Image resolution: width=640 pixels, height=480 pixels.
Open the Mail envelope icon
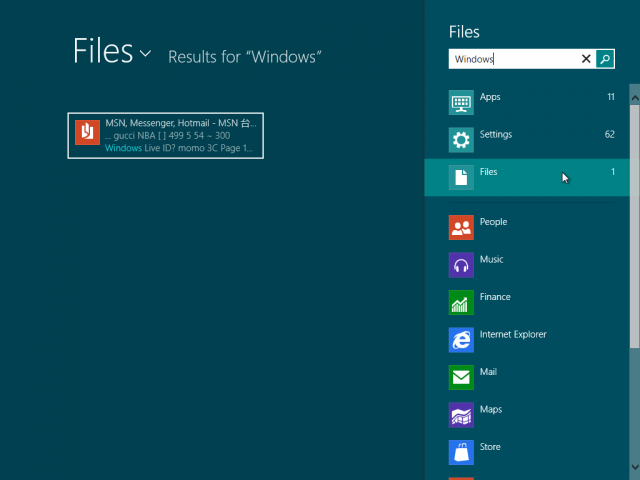(x=461, y=378)
